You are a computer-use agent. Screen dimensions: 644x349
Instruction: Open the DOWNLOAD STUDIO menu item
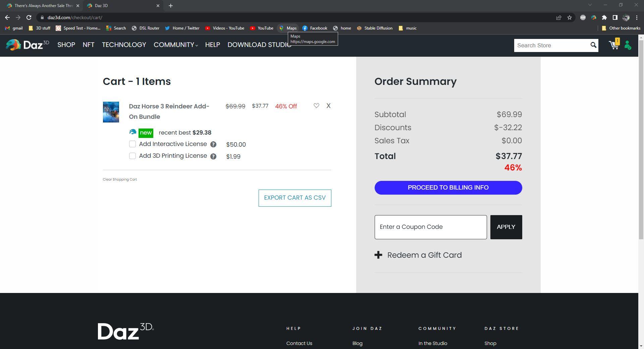tap(259, 45)
